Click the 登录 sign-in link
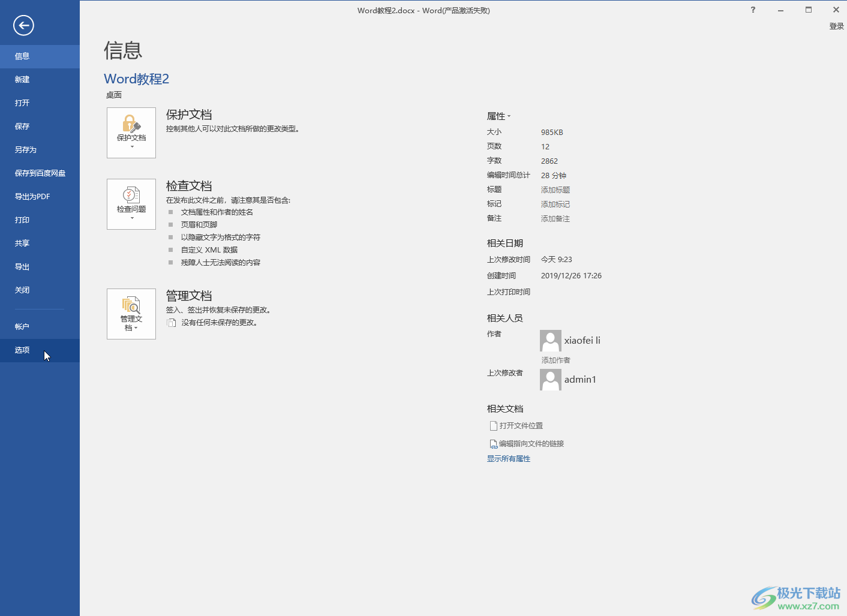This screenshot has height=616, width=847. (x=836, y=26)
